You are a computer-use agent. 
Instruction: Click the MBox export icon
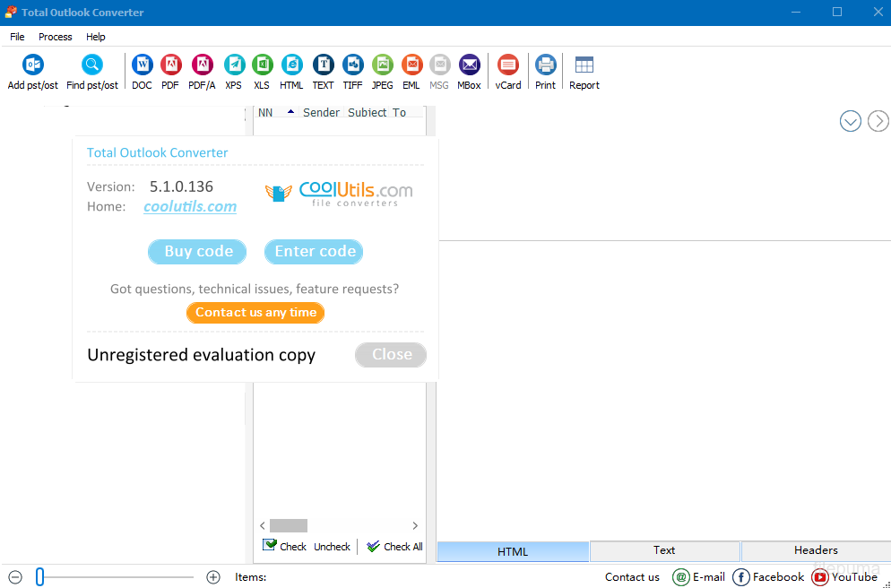click(x=469, y=65)
